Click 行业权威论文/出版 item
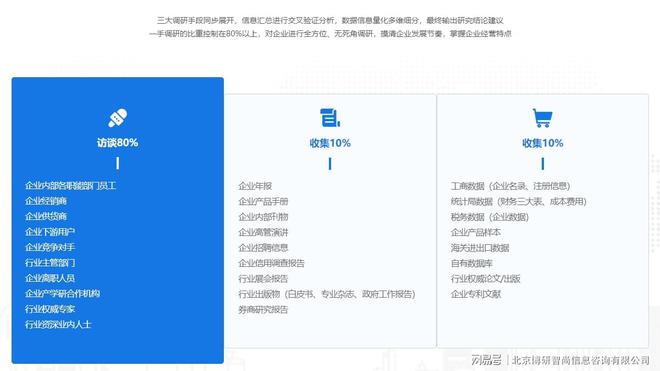This screenshot has height=371, width=660. (x=486, y=279)
